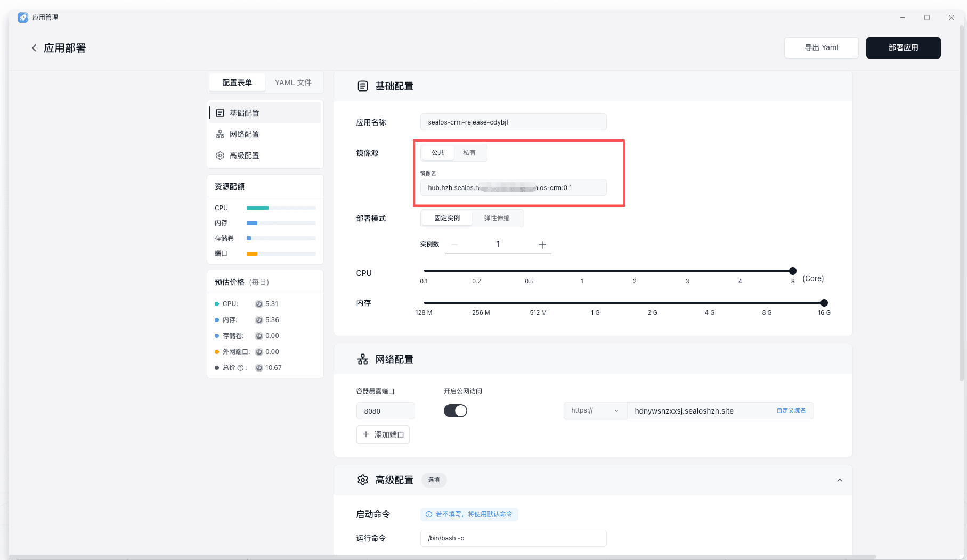Click the vertical scrollbar on the right edge
This screenshot has height=560, width=967.
pos(962,202)
